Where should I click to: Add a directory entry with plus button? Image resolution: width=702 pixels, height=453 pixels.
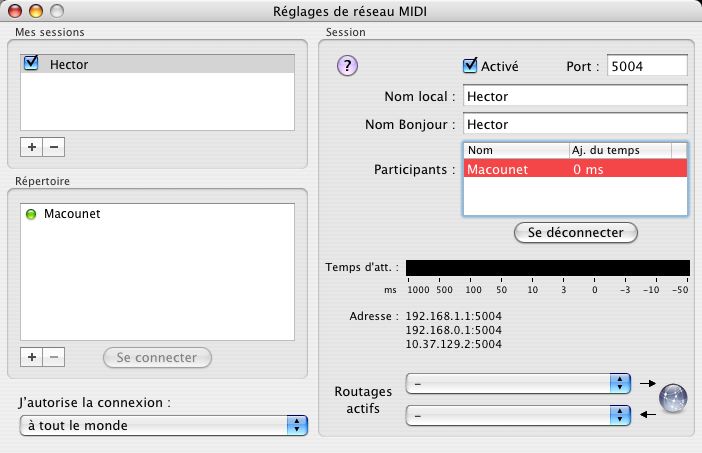31,357
